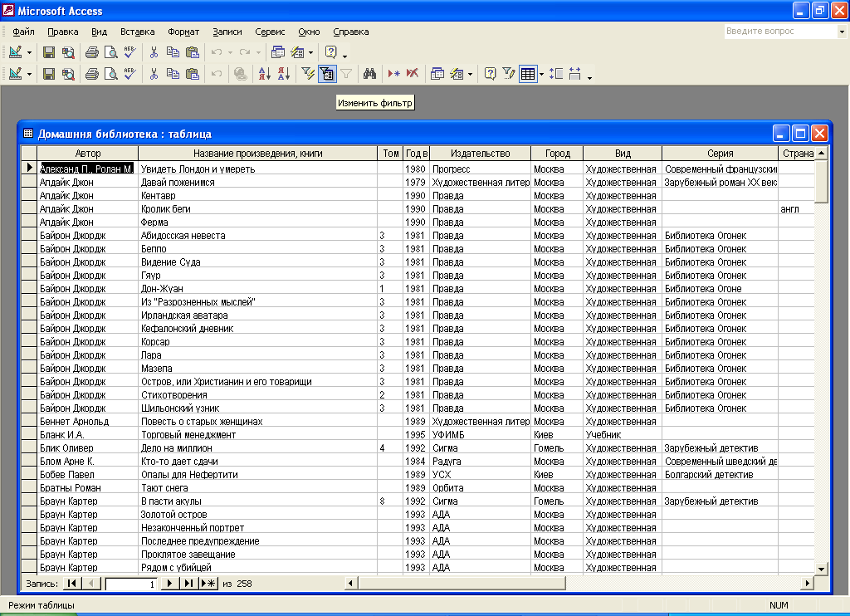This screenshot has width=850, height=616.
Task: Click author cell "Братны Роман"
Action: pos(88,488)
